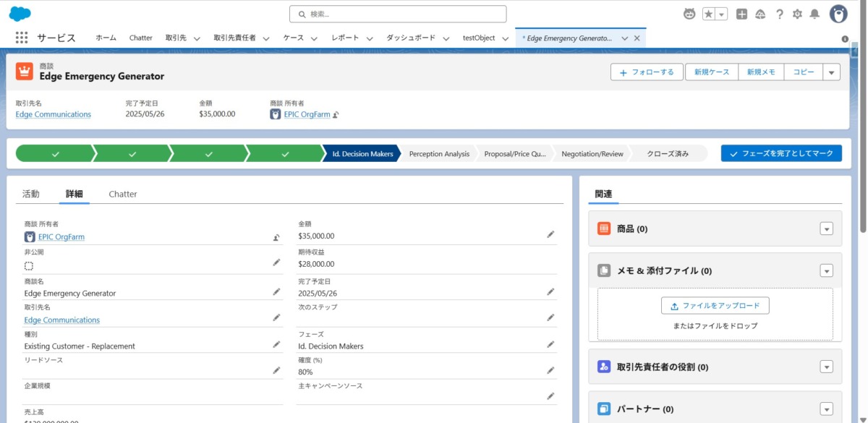Go to the ホーム nav item
This screenshot has height=423, width=868.
coord(106,38)
